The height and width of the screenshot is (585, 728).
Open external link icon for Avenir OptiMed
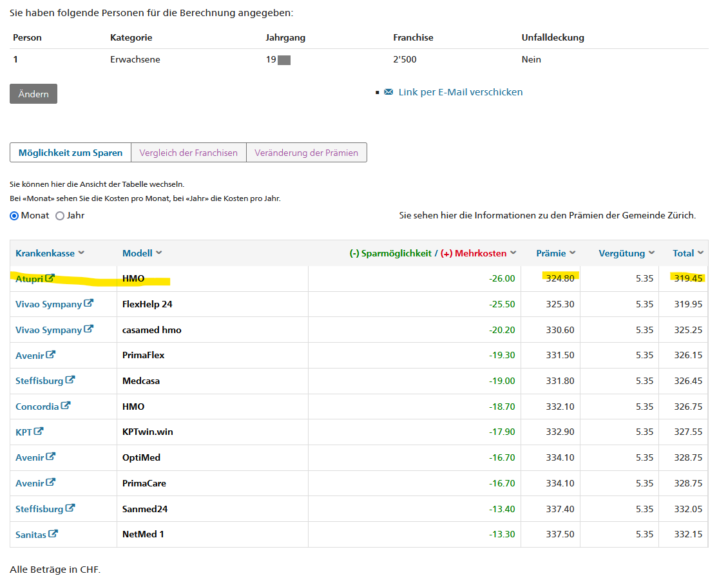51,457
